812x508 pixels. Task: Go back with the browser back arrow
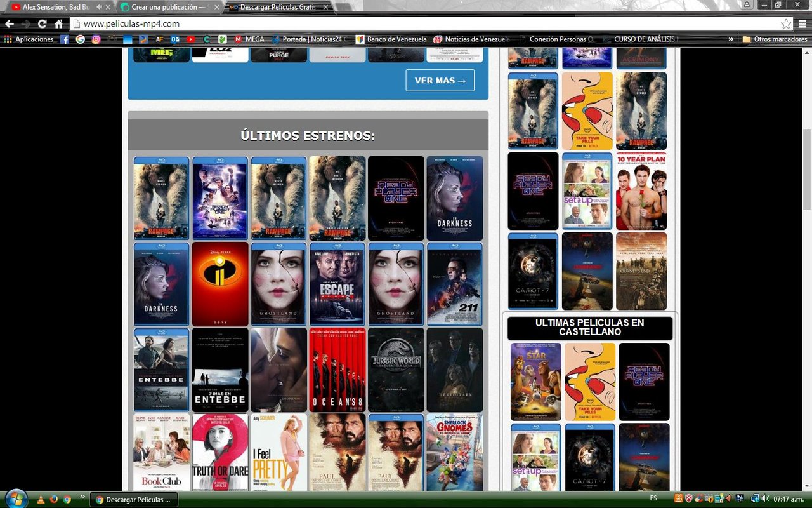pyautogui.click(x=10, y=24)
